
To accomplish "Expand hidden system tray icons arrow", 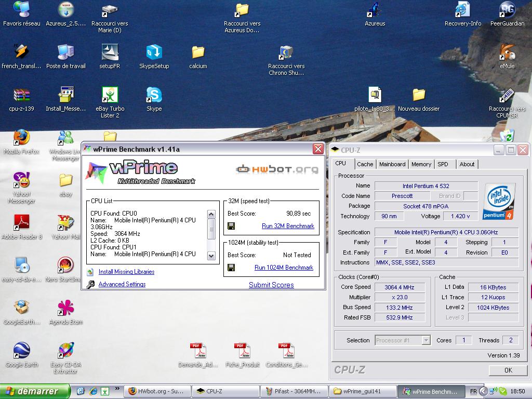I will point(483,391).
